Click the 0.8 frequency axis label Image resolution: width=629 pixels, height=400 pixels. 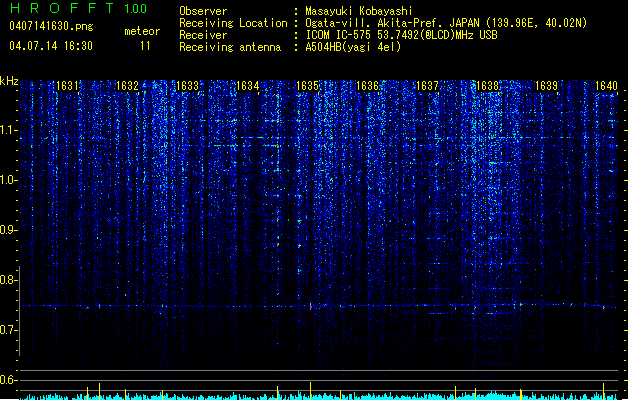(x=8, y=280)
